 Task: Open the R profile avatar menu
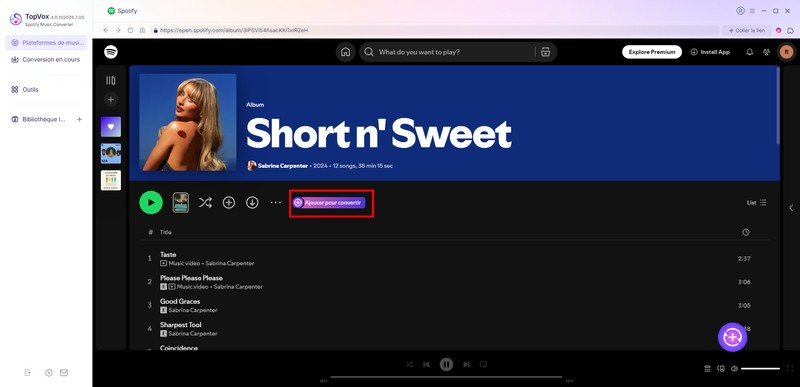(x=786, y=52)
